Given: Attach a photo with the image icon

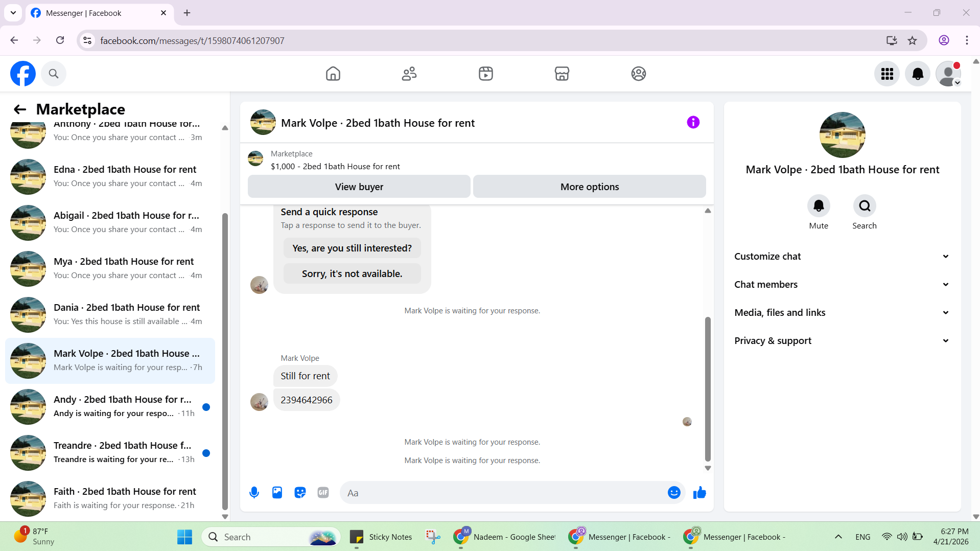Looking at the screenshot, I should (x=277, y=493).
